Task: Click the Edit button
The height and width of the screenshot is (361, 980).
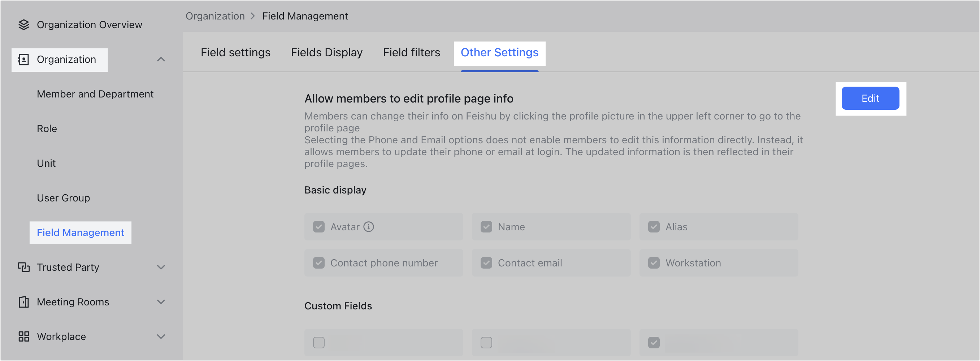Action: [871, 98]
